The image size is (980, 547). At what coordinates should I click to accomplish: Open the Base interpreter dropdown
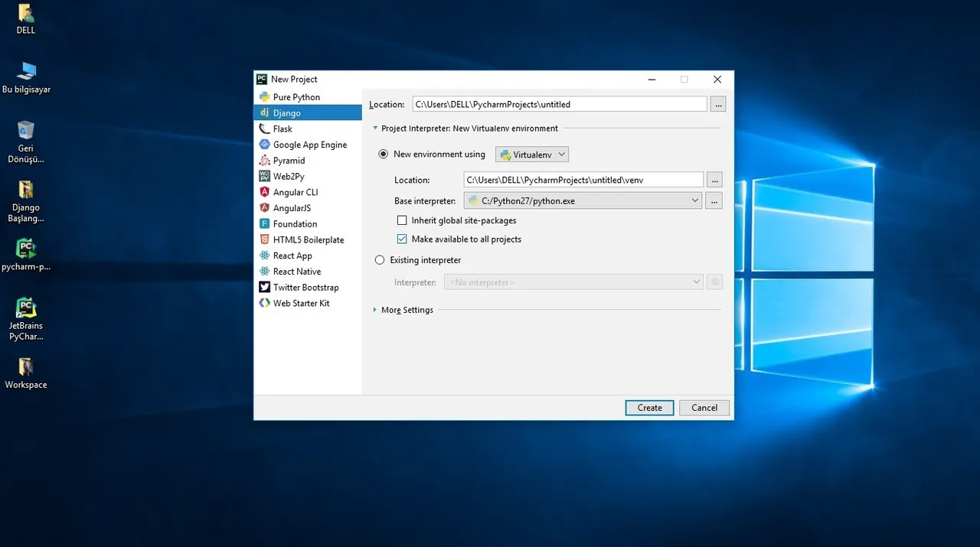coord(583,200)
